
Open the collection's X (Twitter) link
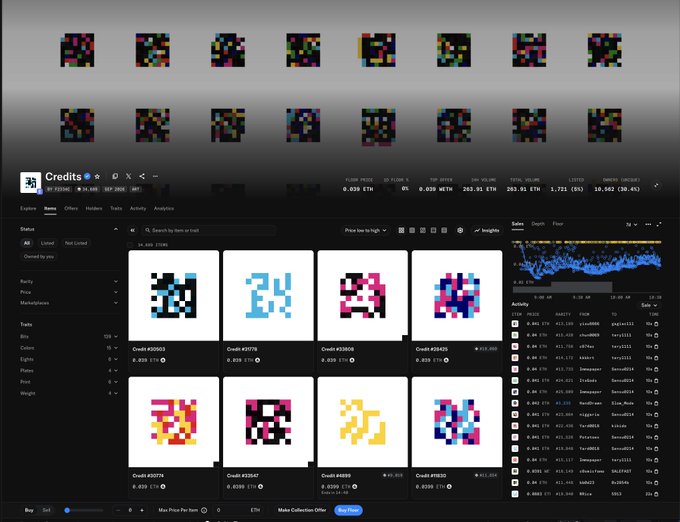tap(128, 176)
